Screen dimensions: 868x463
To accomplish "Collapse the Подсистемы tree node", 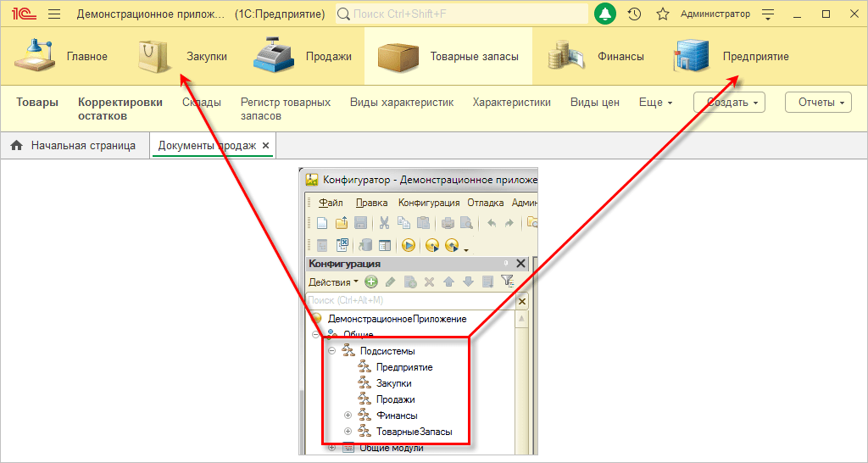I will pyautogui.click(x=331, y=350).
